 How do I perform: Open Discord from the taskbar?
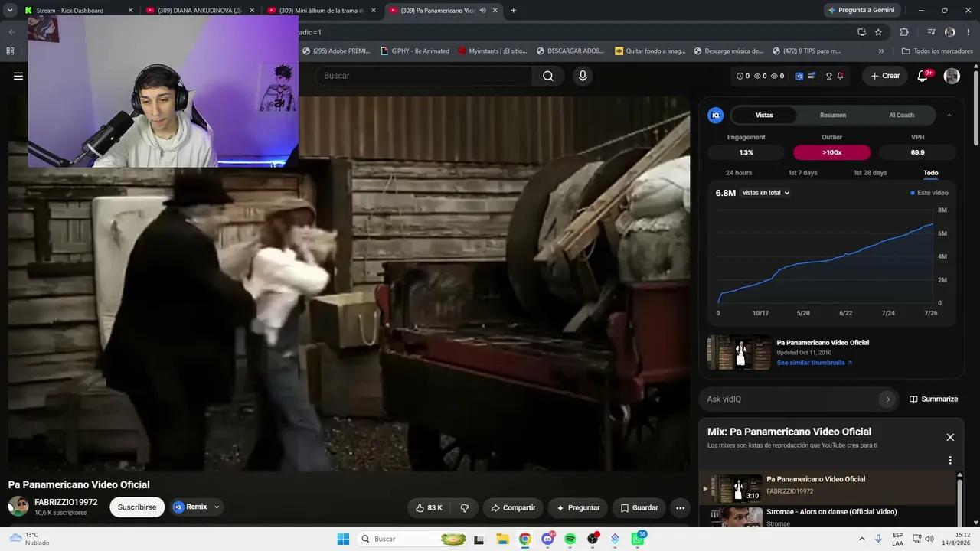547,539
